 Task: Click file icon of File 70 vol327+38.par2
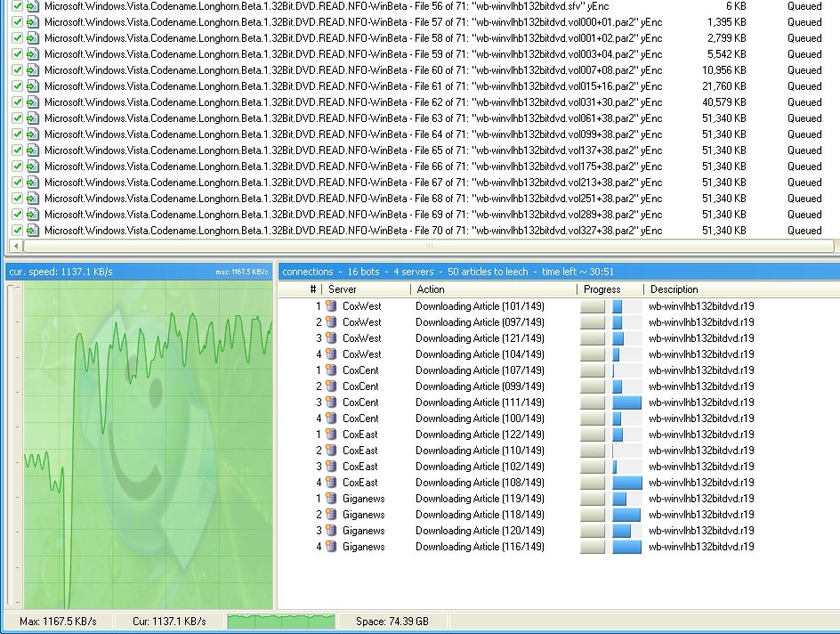33,231
